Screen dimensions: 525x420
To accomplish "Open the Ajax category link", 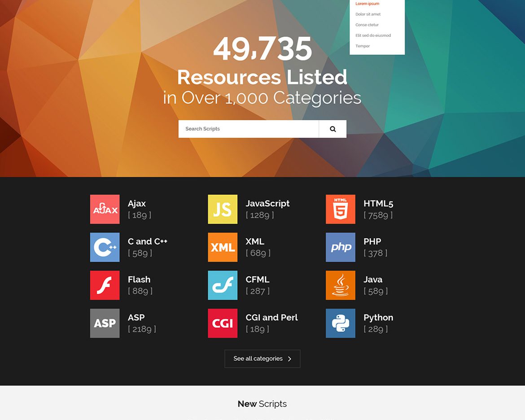I will click(x=136, y=204).
